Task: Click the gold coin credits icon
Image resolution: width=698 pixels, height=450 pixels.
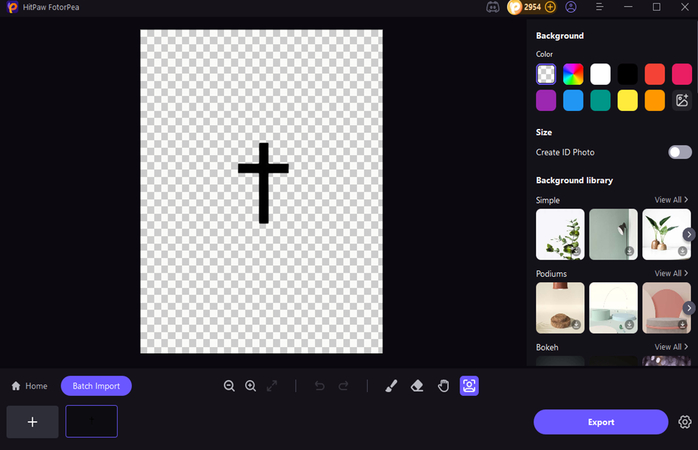Action: click(x=514, y=7)
